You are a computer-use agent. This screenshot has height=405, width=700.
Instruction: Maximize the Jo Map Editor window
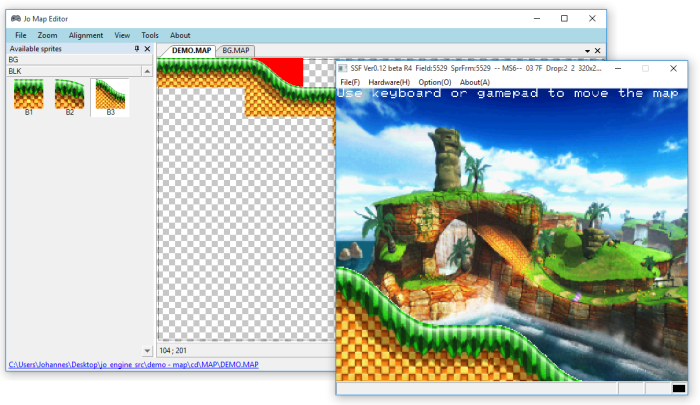point(564,18)
